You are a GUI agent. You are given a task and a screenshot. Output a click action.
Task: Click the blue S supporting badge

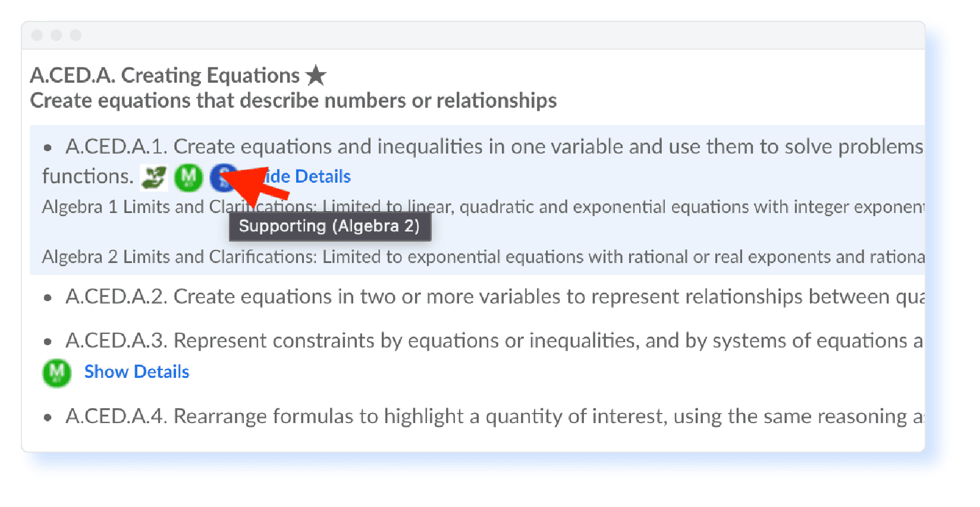tap(222, 177)
